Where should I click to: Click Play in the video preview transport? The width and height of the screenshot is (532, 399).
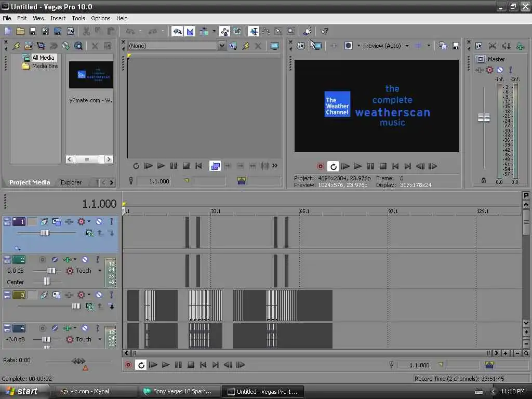pyautogui.click(x=357, y=166)
